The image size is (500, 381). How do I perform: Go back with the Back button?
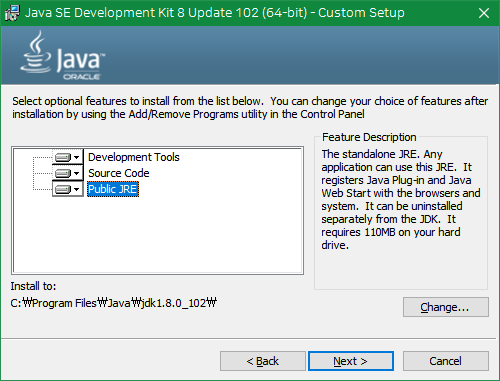pos(263,361)
